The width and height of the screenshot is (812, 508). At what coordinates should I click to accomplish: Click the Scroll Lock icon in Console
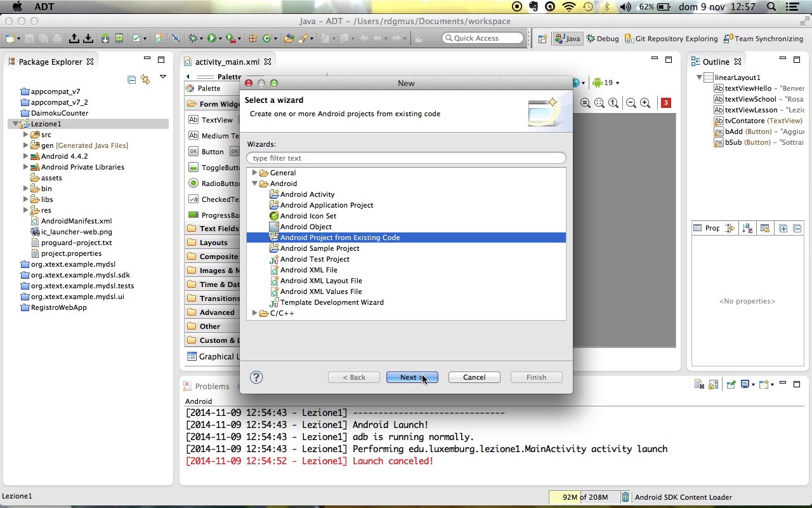(x=713, y=384)
